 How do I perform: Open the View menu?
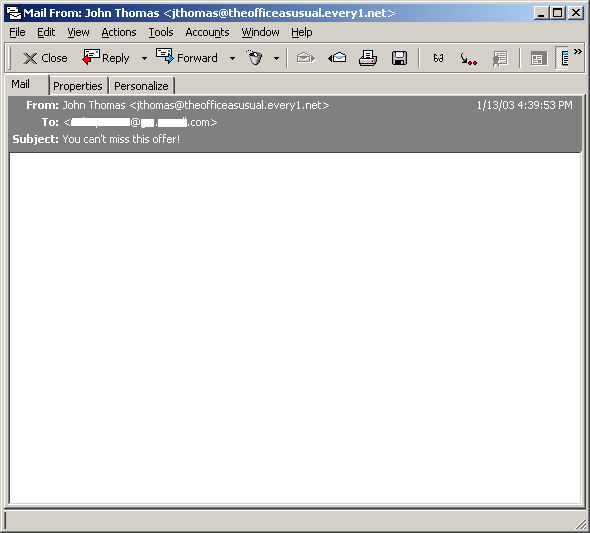78,32
